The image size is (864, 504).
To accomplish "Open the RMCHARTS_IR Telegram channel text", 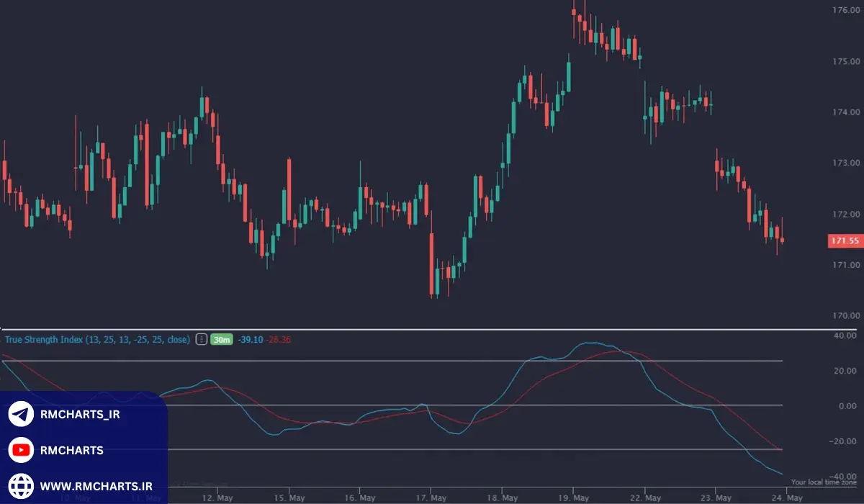I will coord(79,415).
